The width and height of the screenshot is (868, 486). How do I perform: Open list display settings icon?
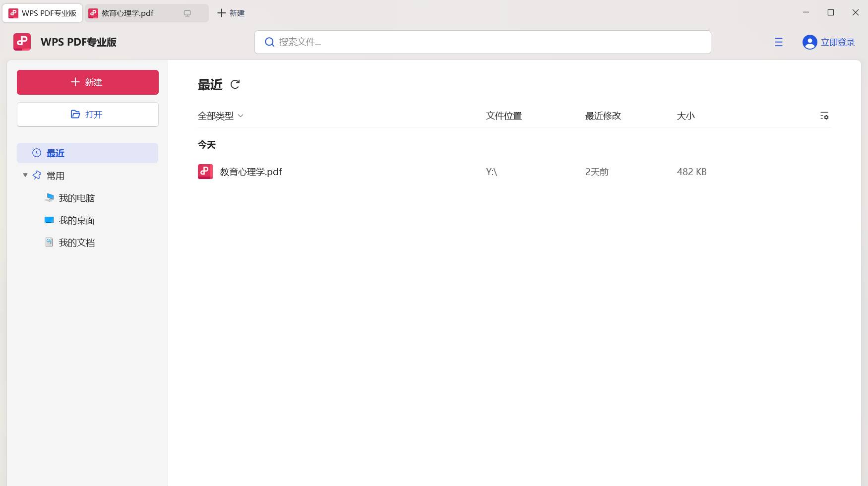[824, 116]
